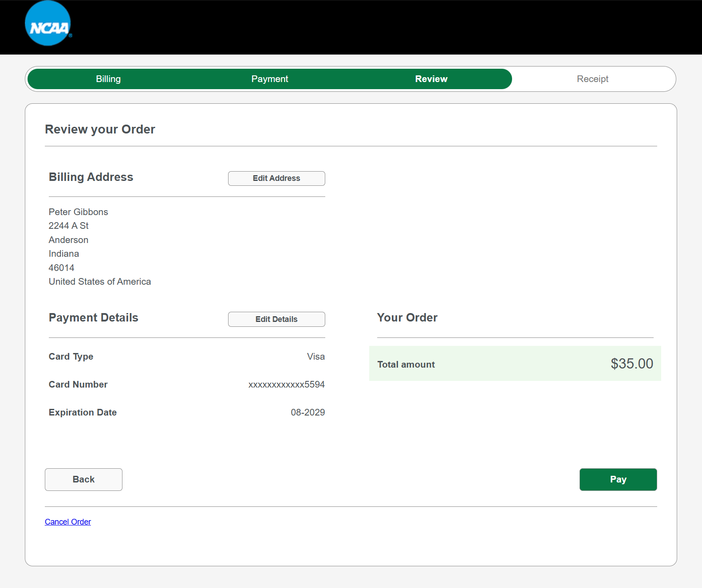Image resolution: width=702 pixels, height=588 pixels.
Task: Click United States of America text
Action: click(100, 282)
